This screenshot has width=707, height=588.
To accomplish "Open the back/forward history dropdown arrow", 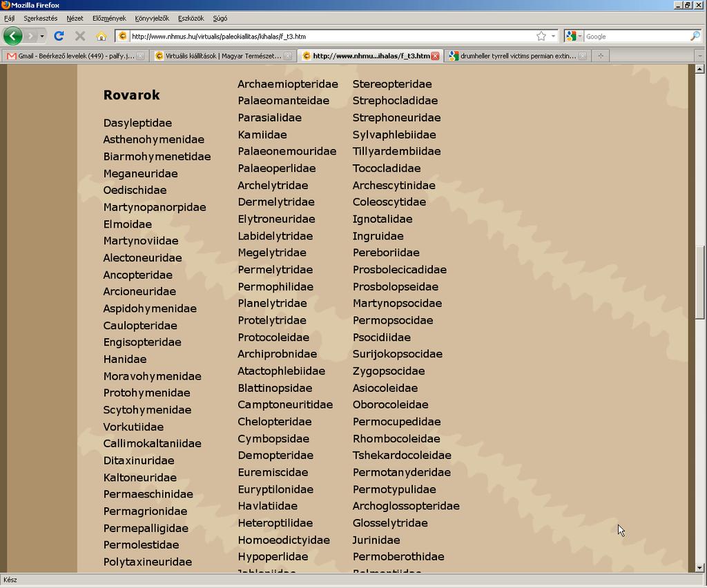I will click(42, 36).
